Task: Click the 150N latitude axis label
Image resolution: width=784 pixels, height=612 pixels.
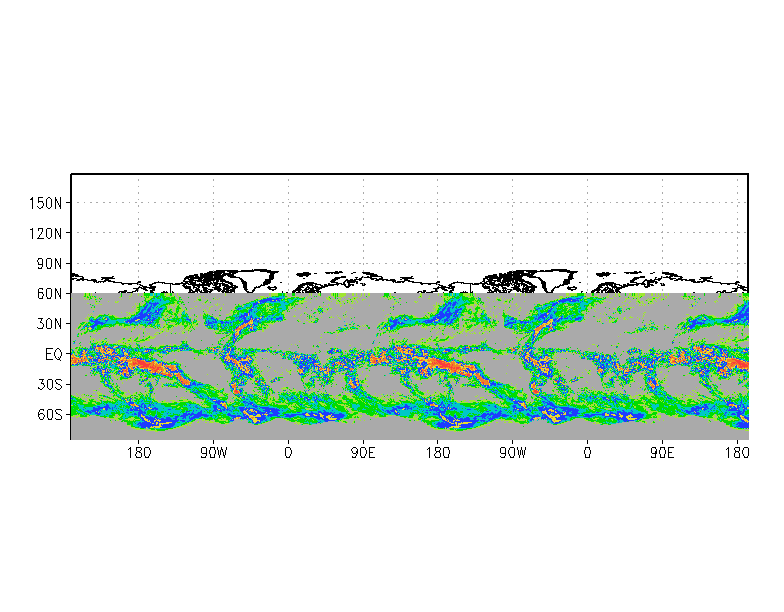Action: click(46, 204)
